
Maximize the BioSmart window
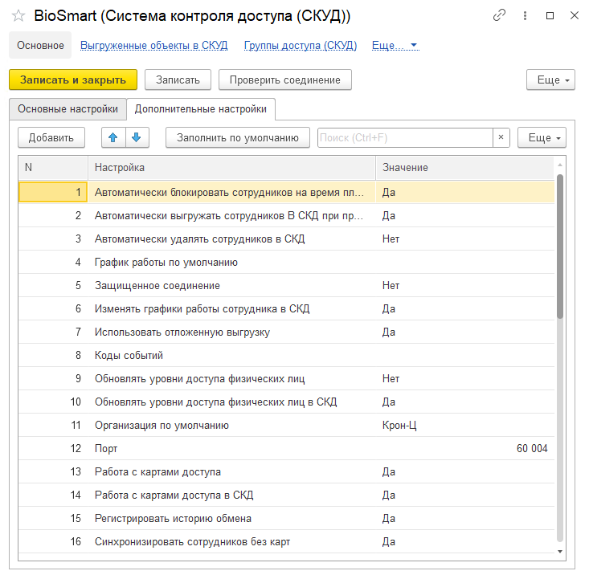[x=550, y=15]
